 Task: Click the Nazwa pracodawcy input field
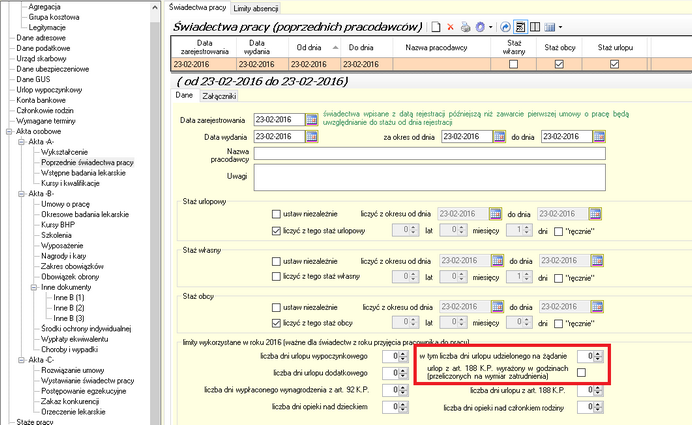(x=429, y=154)
